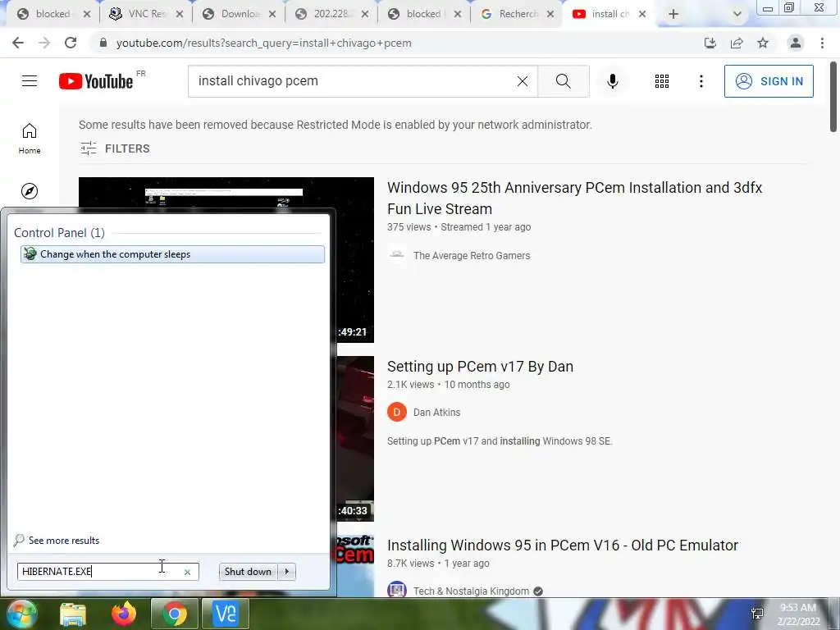
Task: Open YouTube settings three-dot menu
Action: point(701,81)
